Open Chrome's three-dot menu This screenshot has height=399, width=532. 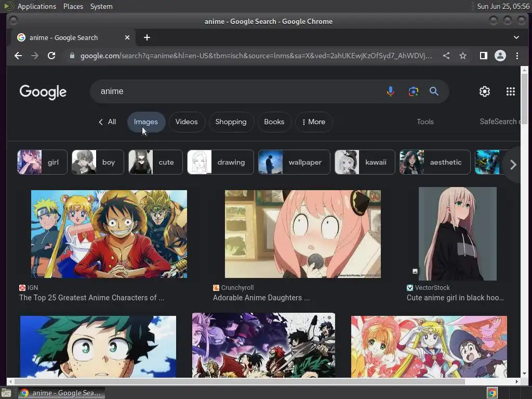click(517, 56)
